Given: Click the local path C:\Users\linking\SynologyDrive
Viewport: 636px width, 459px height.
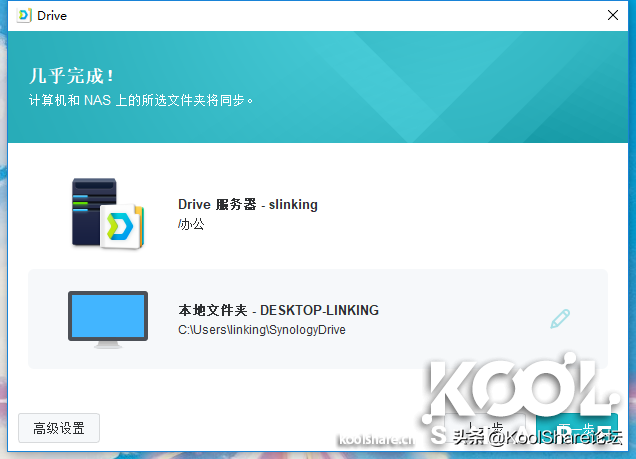Looking at the screenshot, I should (261, 329).
